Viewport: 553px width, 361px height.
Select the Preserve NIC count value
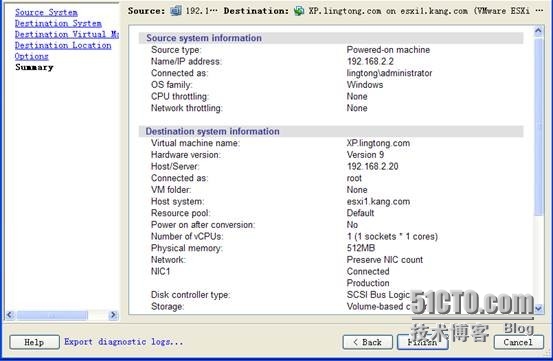[x=385, y=260]
